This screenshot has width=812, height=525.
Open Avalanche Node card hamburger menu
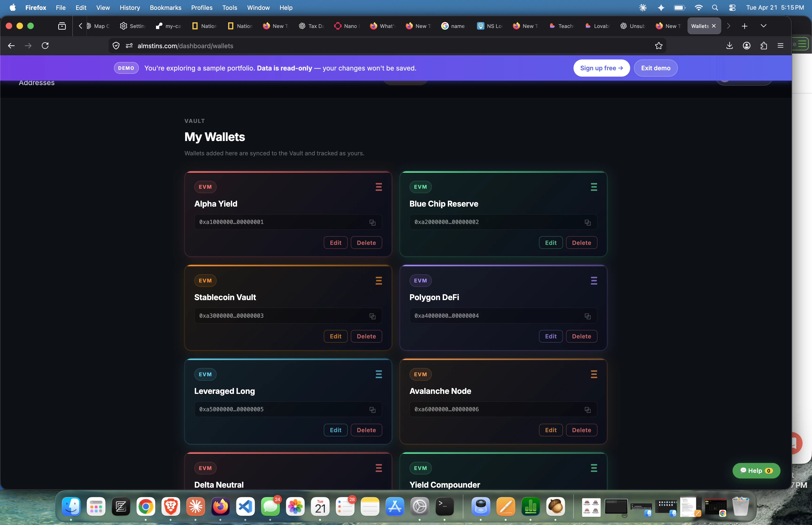[x=593, y=374]
